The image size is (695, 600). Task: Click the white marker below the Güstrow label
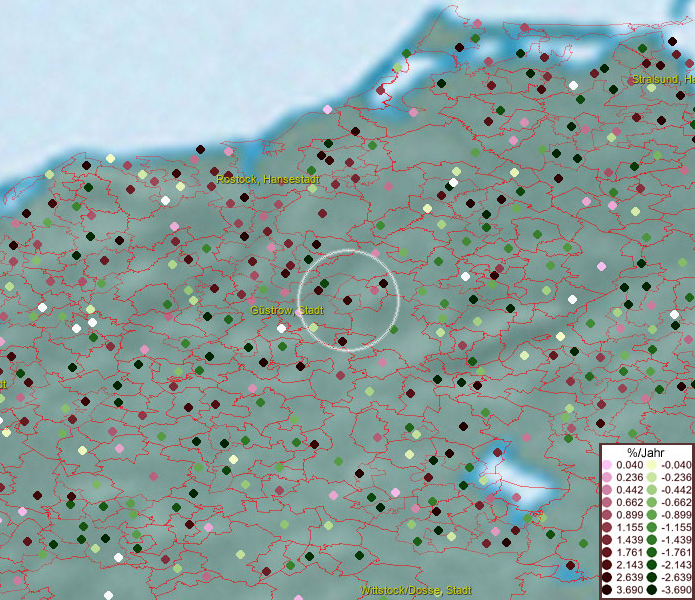coord(282,328)
